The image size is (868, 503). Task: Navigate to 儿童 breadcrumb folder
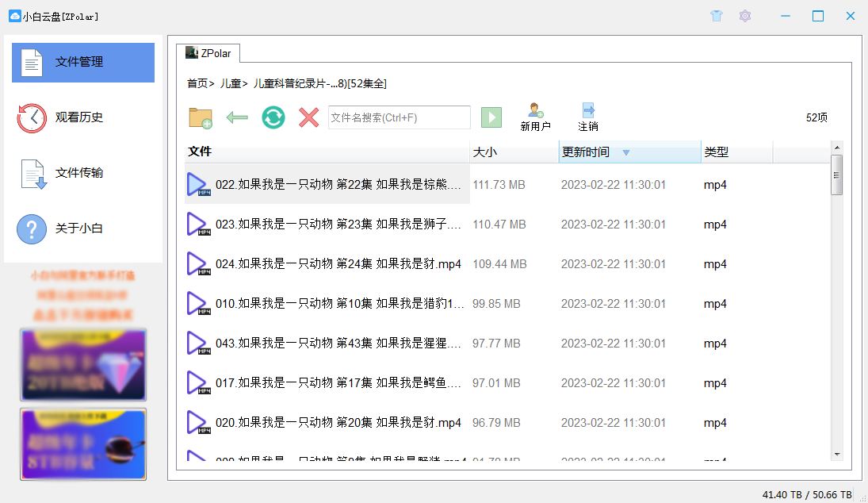coord(230,83)
